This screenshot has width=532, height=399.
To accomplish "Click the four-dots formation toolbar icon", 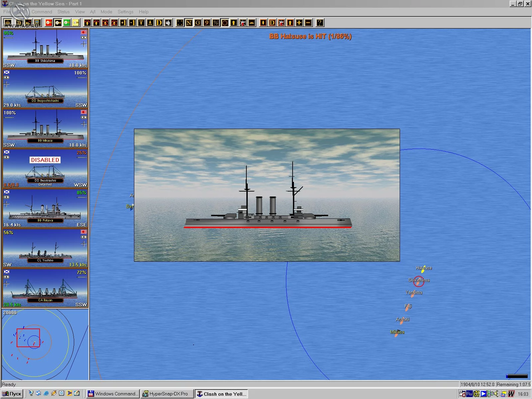I will pos(180,23).
